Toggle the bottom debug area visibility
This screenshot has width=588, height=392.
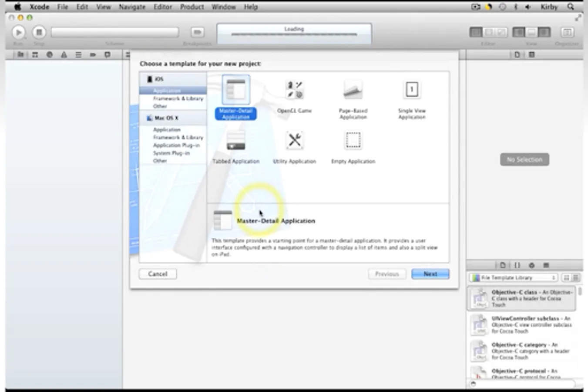(x=531, y=32)
